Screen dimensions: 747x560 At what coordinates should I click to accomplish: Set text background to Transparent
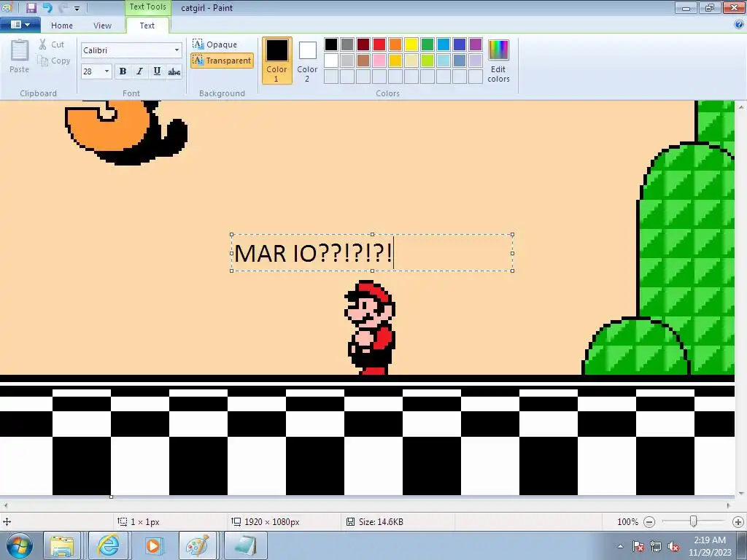pos(222,61)
